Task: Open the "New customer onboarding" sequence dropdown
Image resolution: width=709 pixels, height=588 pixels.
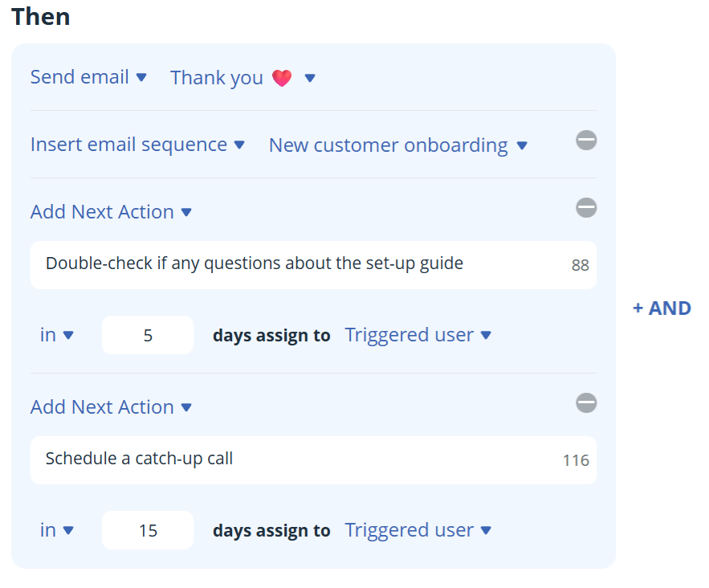Action: 397,145
